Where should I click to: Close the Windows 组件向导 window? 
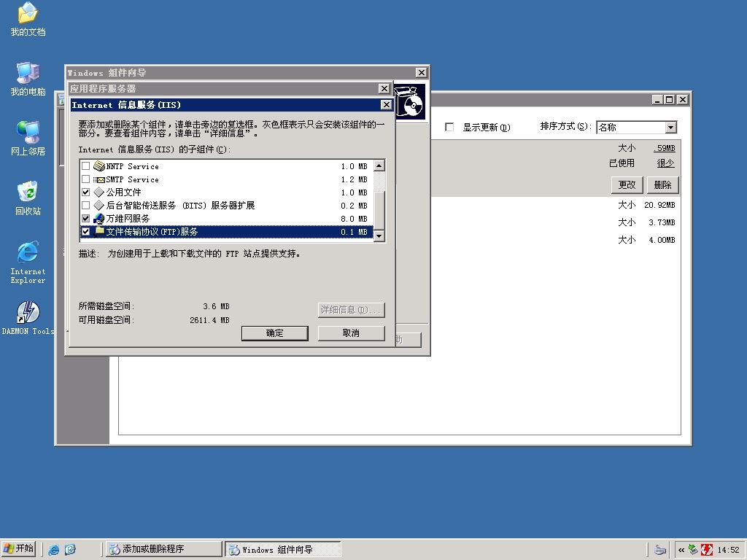421,72
